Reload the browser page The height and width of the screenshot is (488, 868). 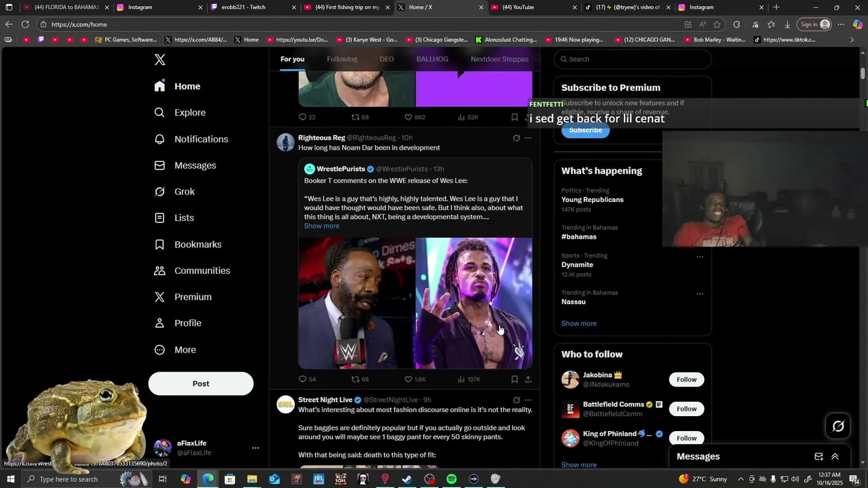point(25,24)
